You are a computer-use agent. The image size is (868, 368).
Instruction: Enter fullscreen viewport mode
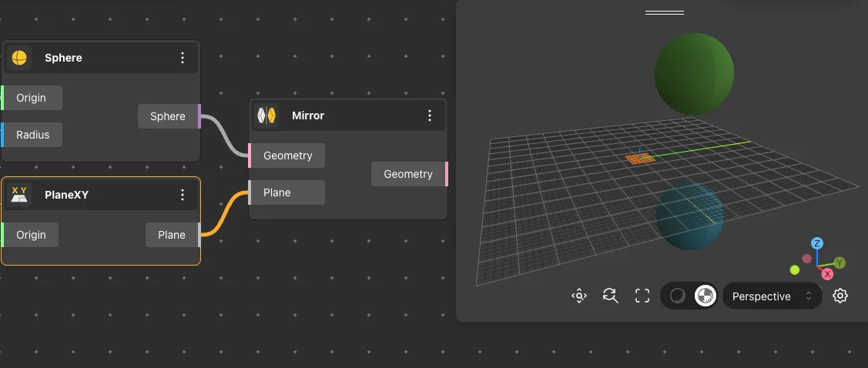click(642, 296)
